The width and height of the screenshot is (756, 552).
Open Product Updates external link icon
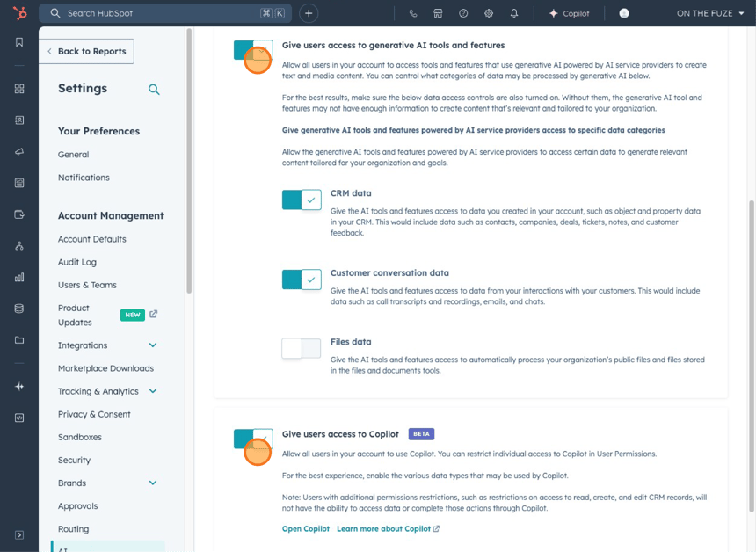[153, 315]
